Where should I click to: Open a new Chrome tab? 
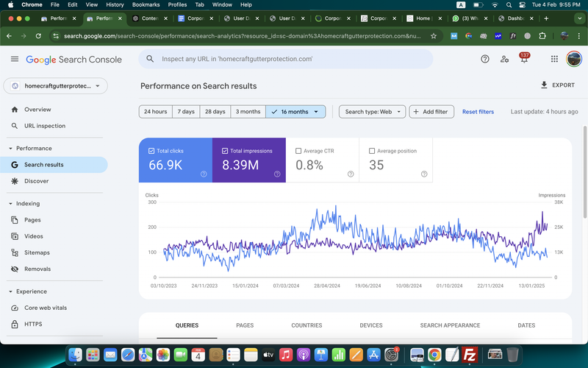point(546,18)
